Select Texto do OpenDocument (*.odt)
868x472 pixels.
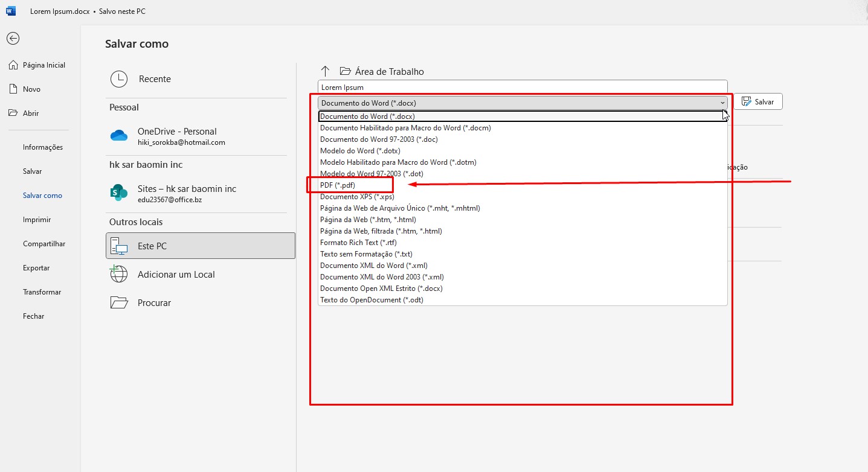pos(522,300)
